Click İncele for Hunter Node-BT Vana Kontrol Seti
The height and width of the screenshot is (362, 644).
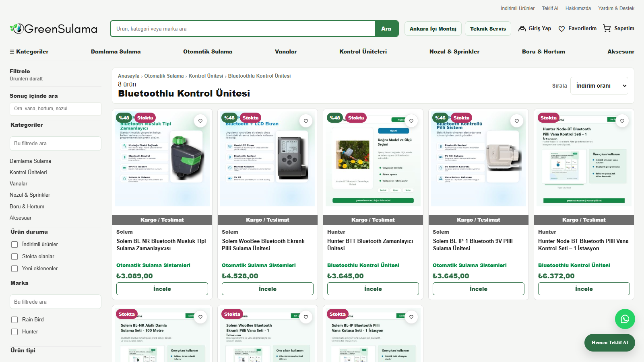pos(584,289)
